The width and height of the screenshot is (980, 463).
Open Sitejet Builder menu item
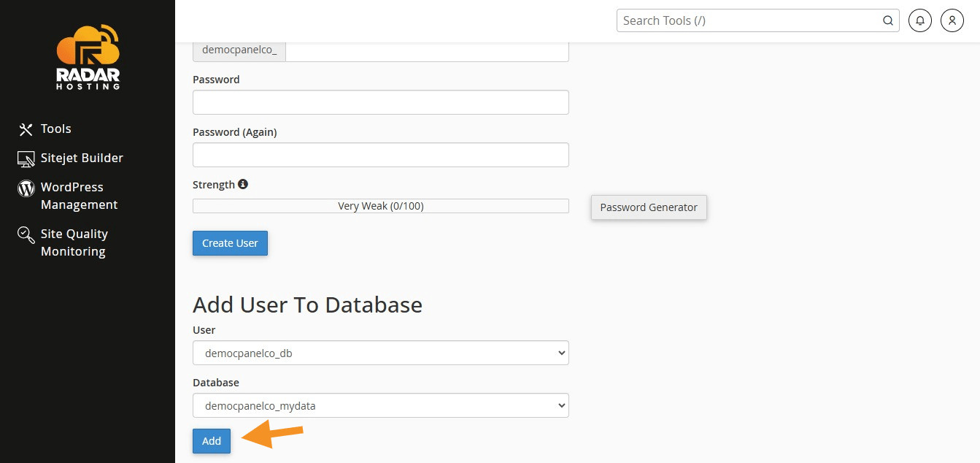[x=82, y=158]
